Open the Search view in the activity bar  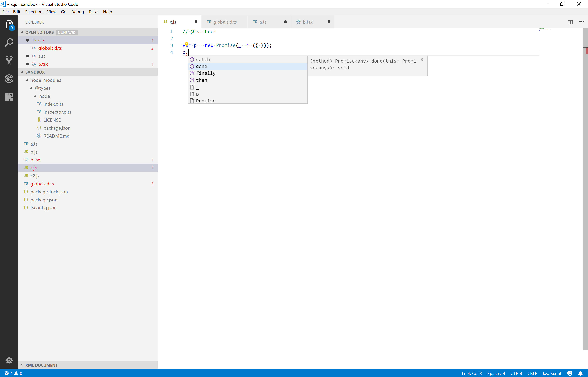tap(9, 42)
